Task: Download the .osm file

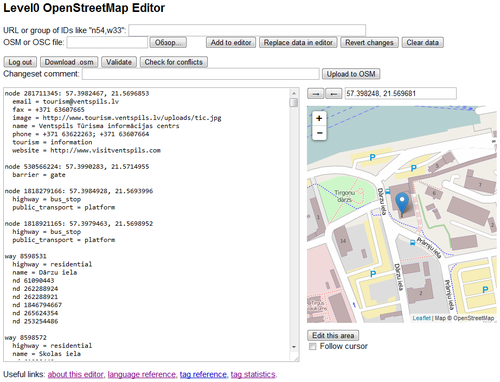Action: [x=69, y=62]
